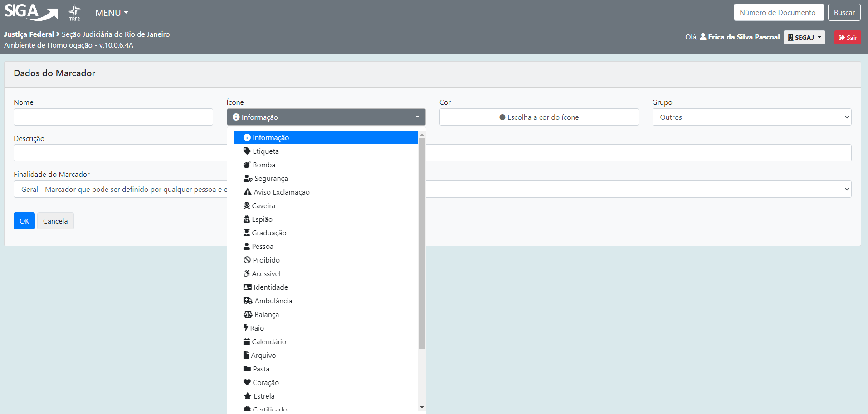
Task: Pick the Ambulância icon from list
Action: coord(273,301)
